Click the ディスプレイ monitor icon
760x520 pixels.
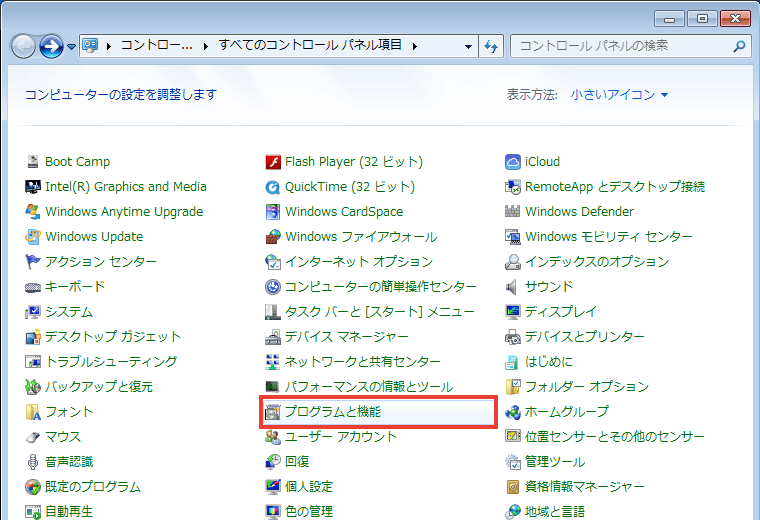(x=513, y=312)
